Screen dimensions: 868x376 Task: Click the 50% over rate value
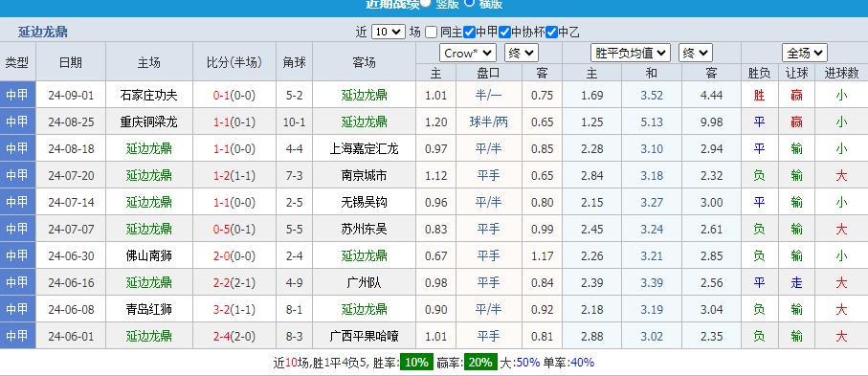coord(527,363)
